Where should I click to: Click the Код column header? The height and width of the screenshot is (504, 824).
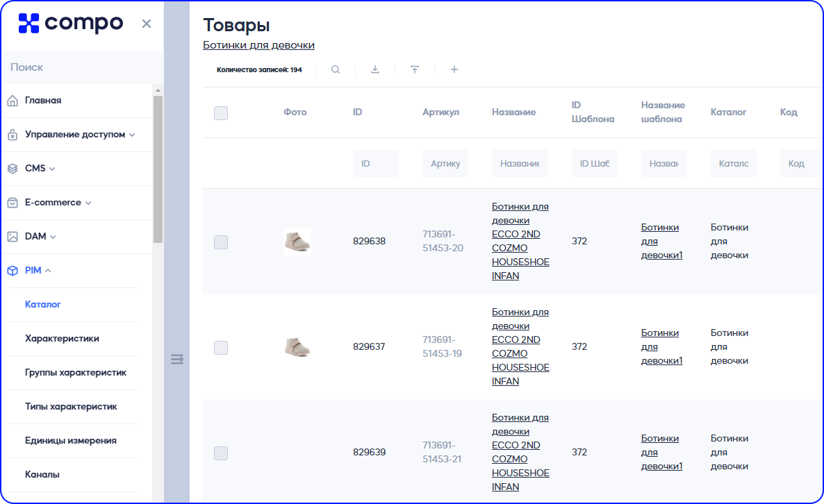click(789, 112)
